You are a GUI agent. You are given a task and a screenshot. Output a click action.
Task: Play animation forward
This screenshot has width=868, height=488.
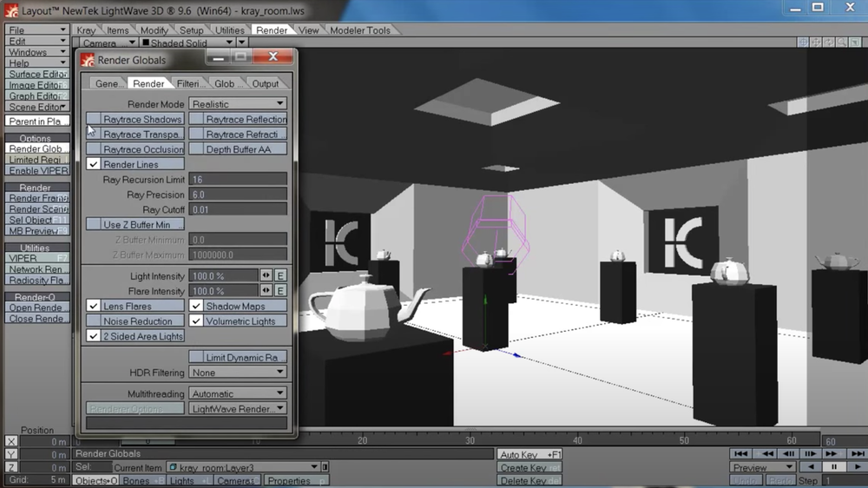click(858, 467)
